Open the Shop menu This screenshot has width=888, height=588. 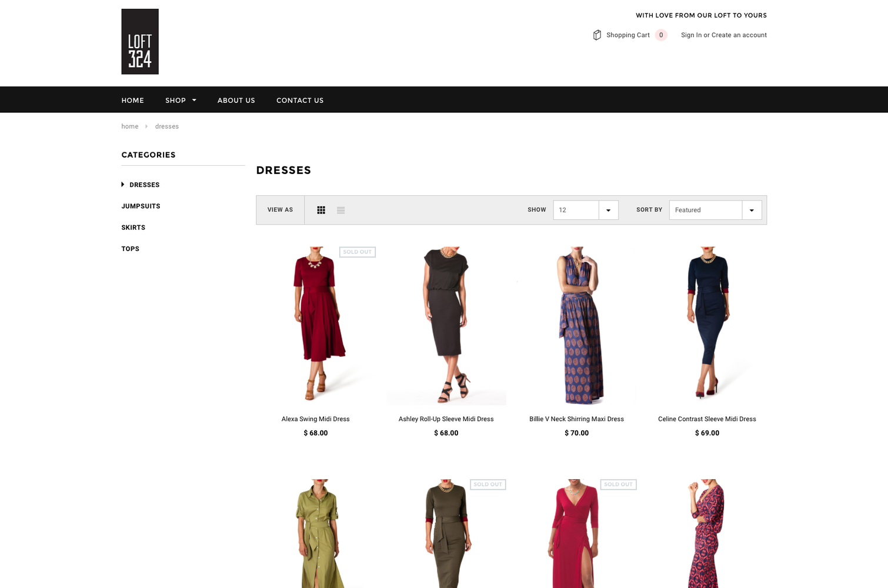(175, 101)
